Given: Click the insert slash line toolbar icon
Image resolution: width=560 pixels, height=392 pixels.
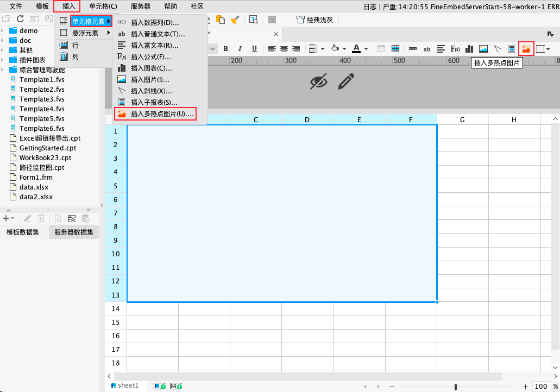Looking at the screenshot, I should coord(498,49).
